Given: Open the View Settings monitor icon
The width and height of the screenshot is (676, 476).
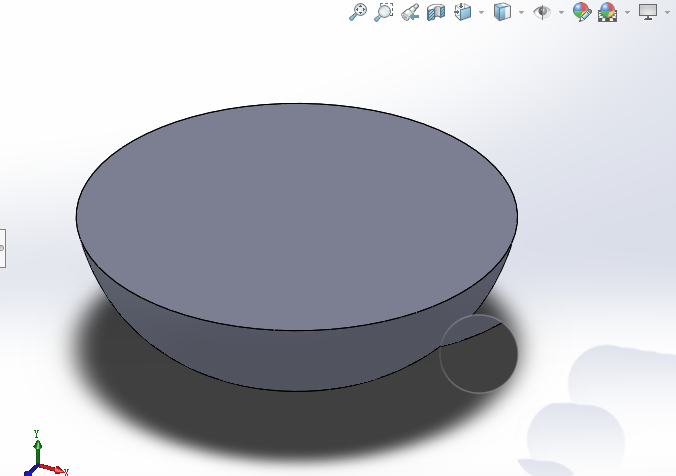Looking at the screenshot, I should [x=648, y=12].
